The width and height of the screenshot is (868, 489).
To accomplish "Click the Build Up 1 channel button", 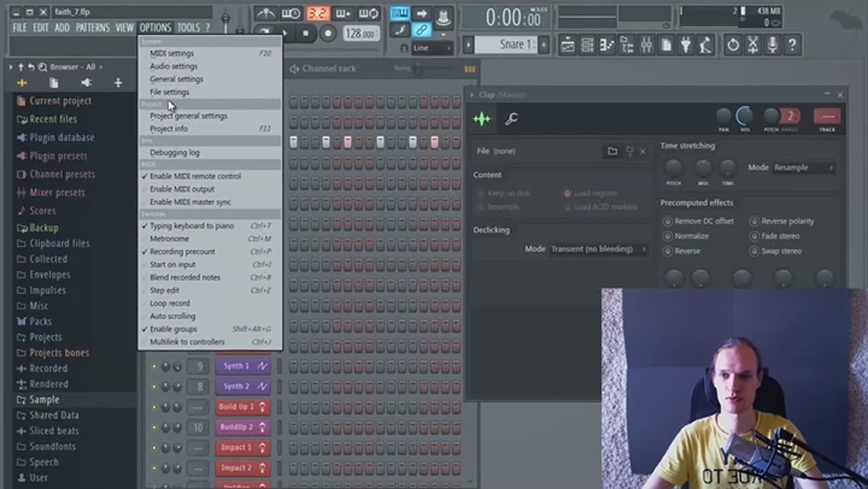I will point(242,407).
